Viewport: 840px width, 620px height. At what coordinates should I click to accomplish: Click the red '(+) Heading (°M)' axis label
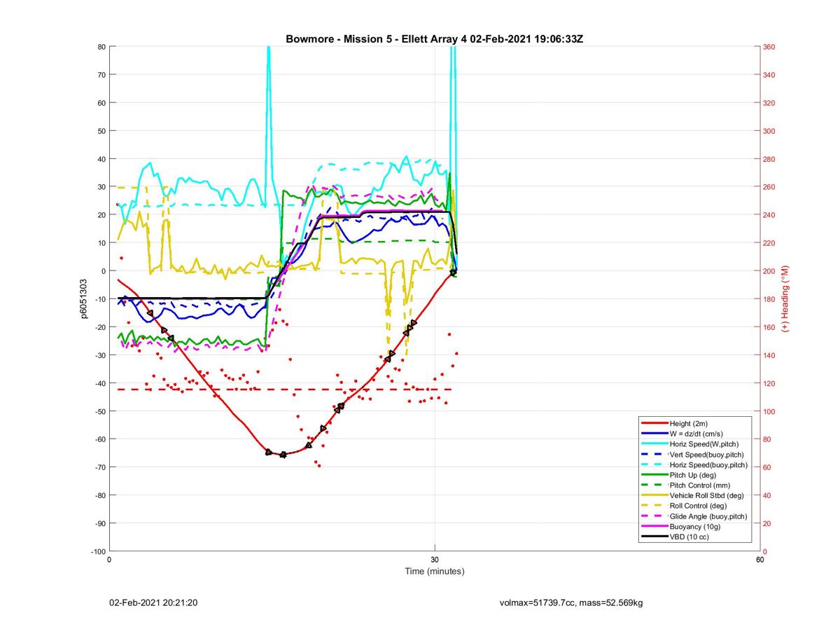coord(785,298)
